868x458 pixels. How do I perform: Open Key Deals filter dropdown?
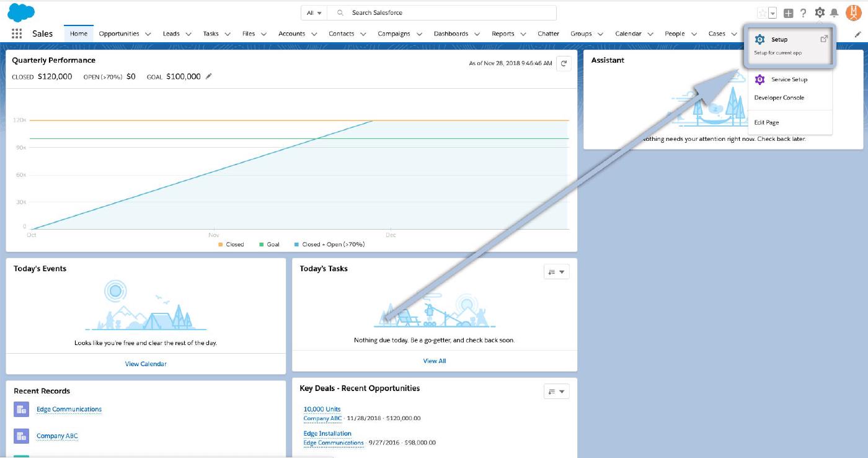tap(556, 392)
